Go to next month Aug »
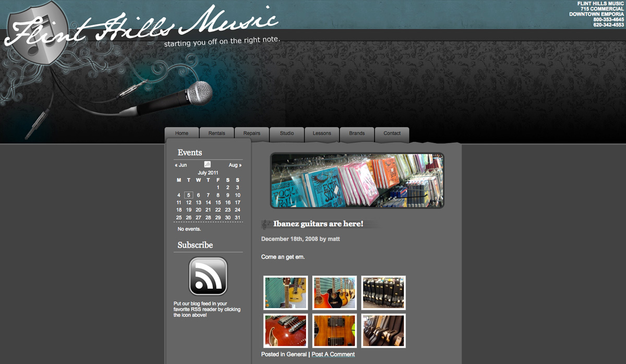The width and height of the screenshot is (626, 364). click(x=235, y=165)
